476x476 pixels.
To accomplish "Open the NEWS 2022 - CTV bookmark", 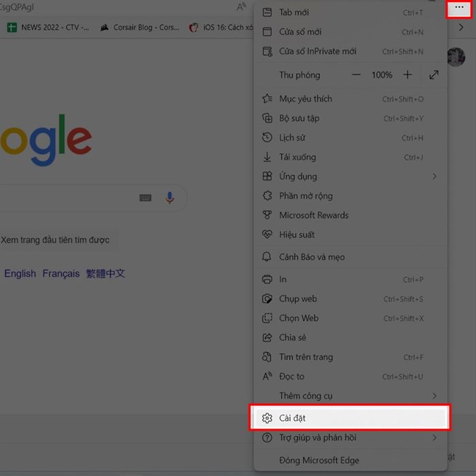I will tap(48, 27).
